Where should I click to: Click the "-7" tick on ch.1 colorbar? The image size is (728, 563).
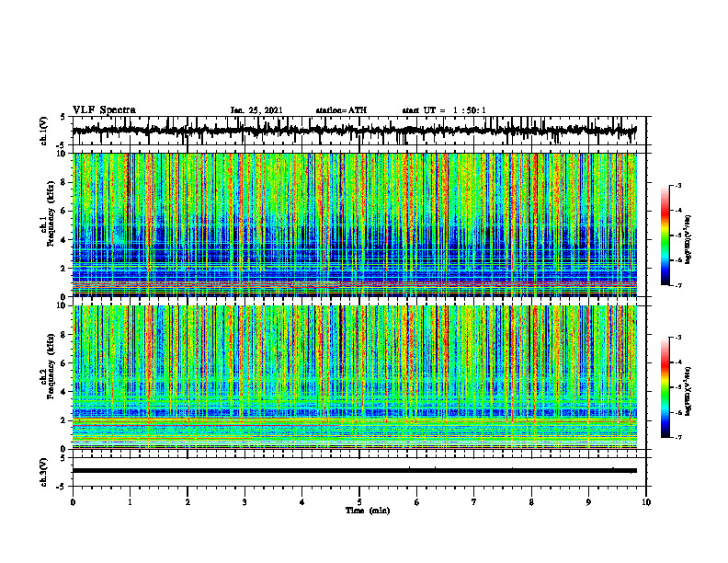[678, 285]
